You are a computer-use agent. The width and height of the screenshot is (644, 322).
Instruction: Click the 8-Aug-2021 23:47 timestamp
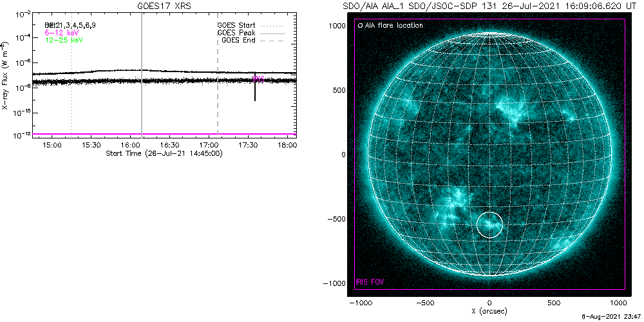pyautogui.click(x=611, y=317)
